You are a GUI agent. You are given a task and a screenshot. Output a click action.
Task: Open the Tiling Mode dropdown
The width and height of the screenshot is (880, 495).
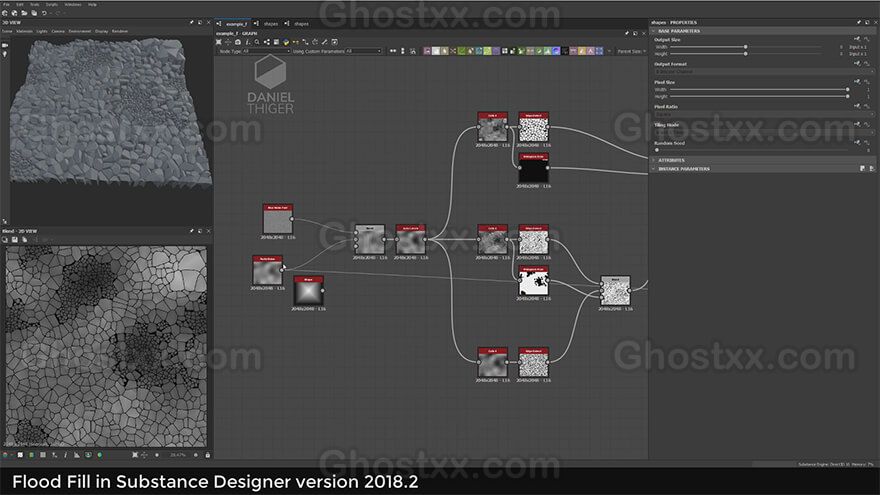coord(765,132)
